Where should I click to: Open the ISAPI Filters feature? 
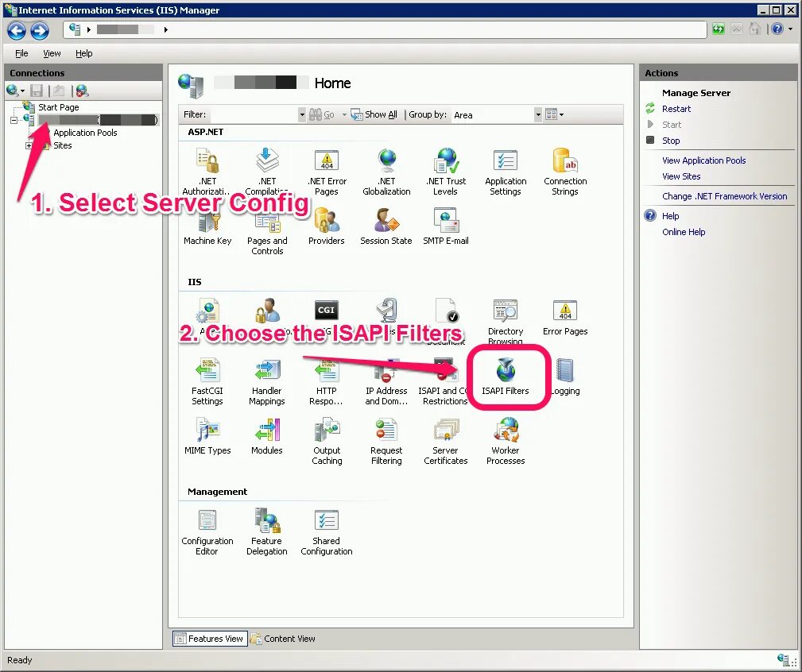[x=506, y=377]
